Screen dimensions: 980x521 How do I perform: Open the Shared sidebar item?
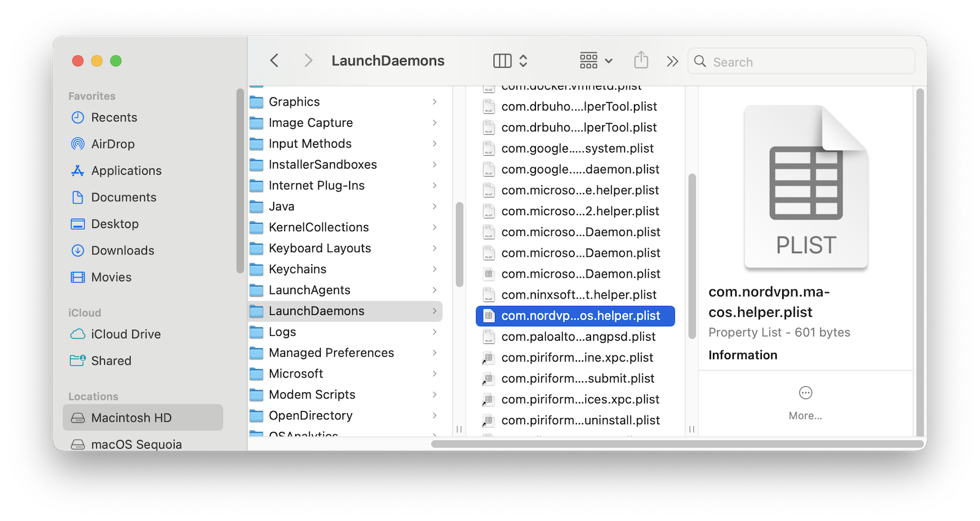(143, 360)
